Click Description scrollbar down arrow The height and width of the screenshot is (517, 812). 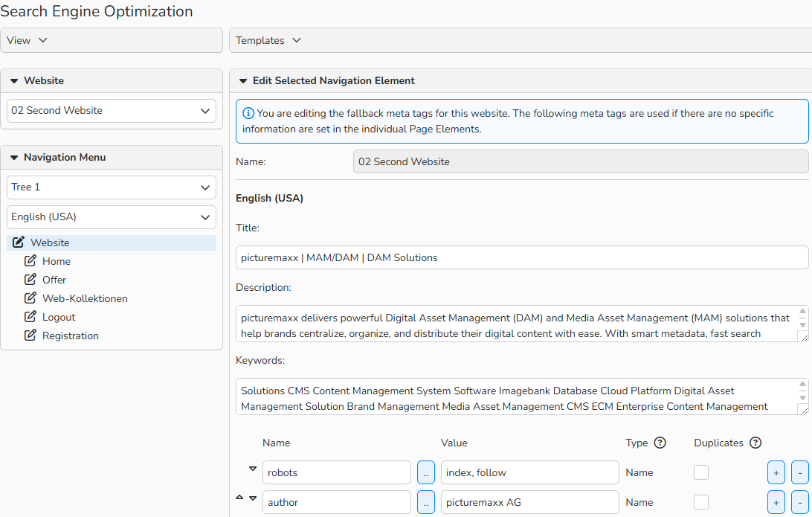coord(802,325)
